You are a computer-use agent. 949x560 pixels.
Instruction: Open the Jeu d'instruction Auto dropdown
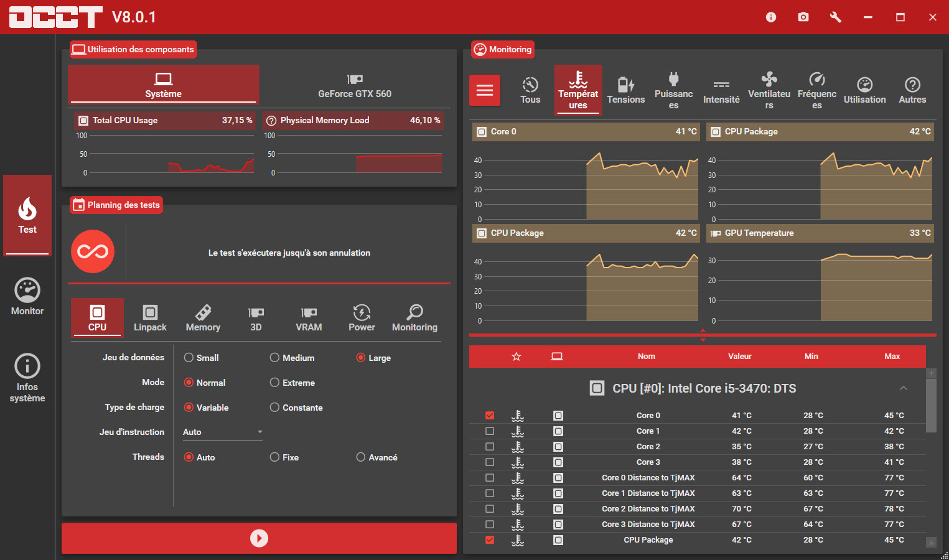[x=222, y=432]
